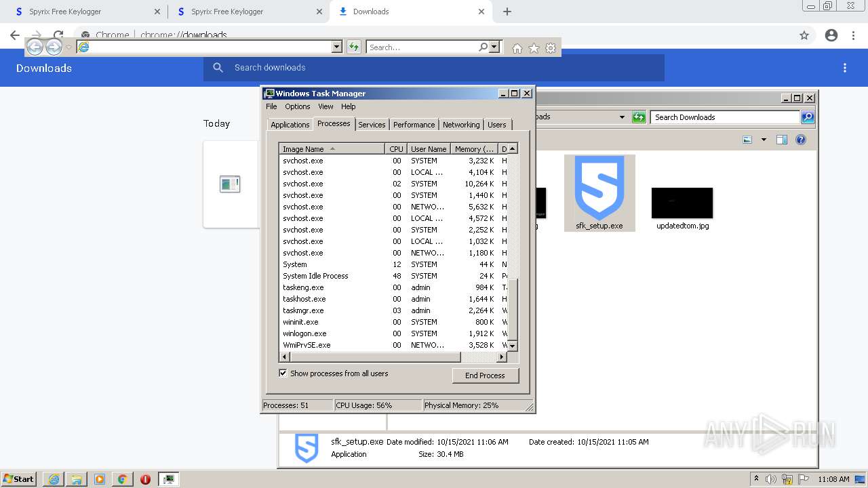This screenshot has width=868, height=488.
Task: Click the IE home icon
Action: coord(517,47)
